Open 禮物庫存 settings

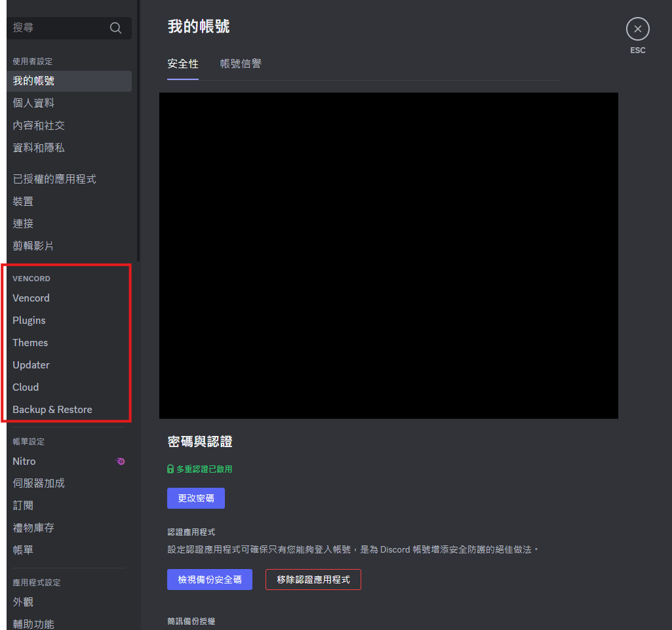[x=69, y=528]
